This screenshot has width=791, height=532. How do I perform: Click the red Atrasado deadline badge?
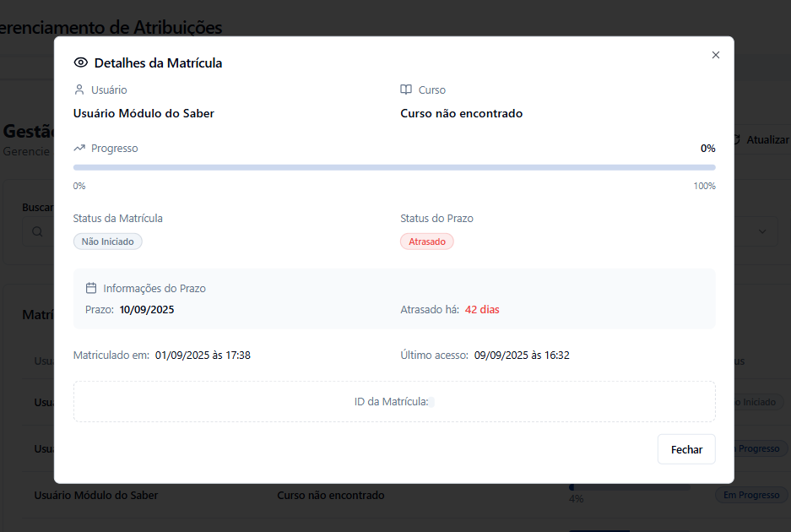point(426,242)
